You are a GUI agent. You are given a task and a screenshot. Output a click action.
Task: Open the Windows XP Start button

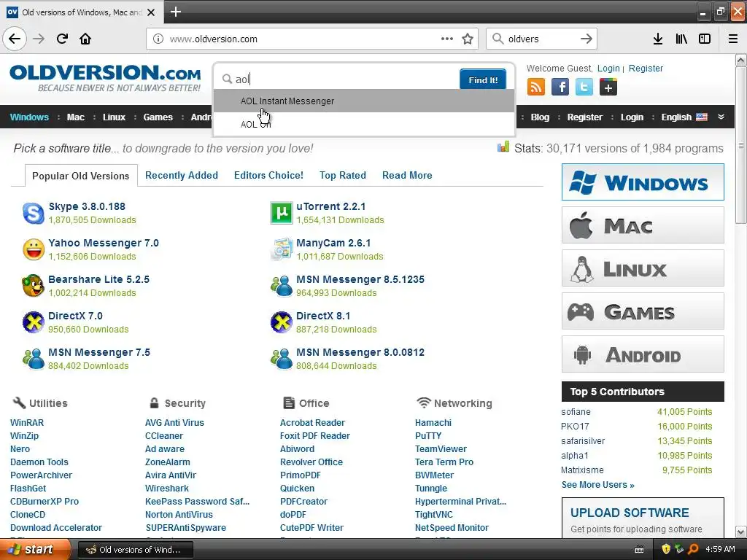click(35, 549)
